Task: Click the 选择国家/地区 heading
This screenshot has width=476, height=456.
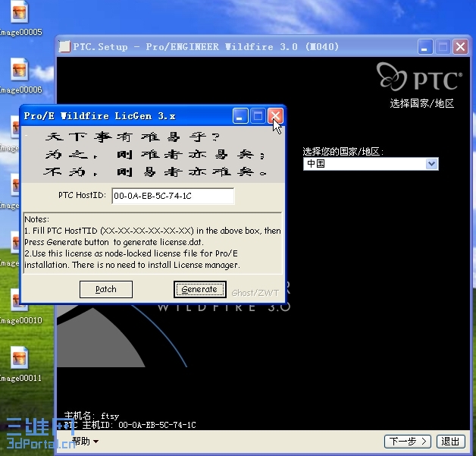Action: [421, 104]
